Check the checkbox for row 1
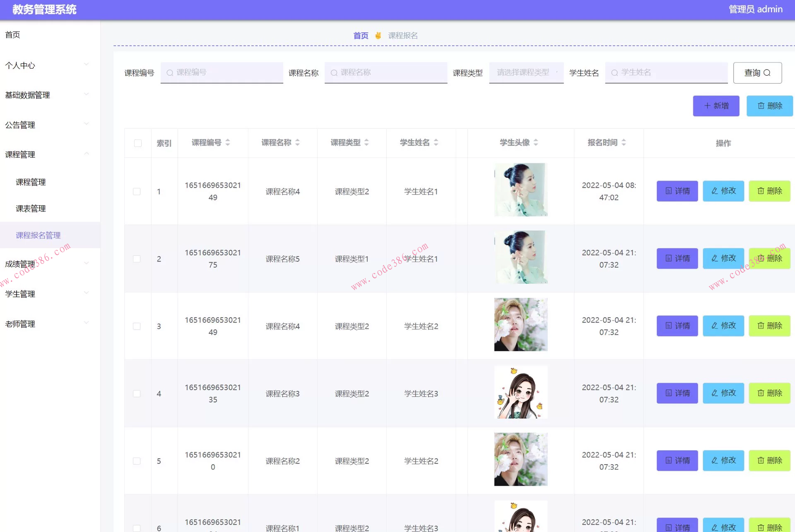 [137, 192]
